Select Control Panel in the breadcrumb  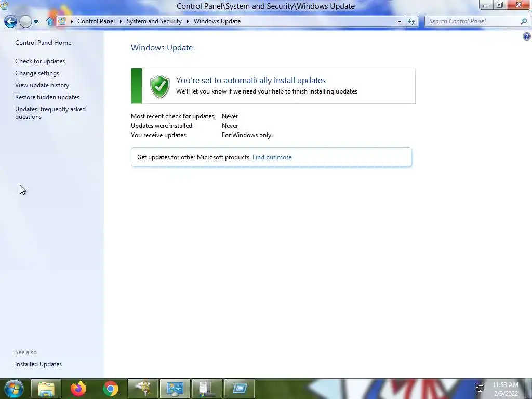pyautogui.click(x=96, y=21)
